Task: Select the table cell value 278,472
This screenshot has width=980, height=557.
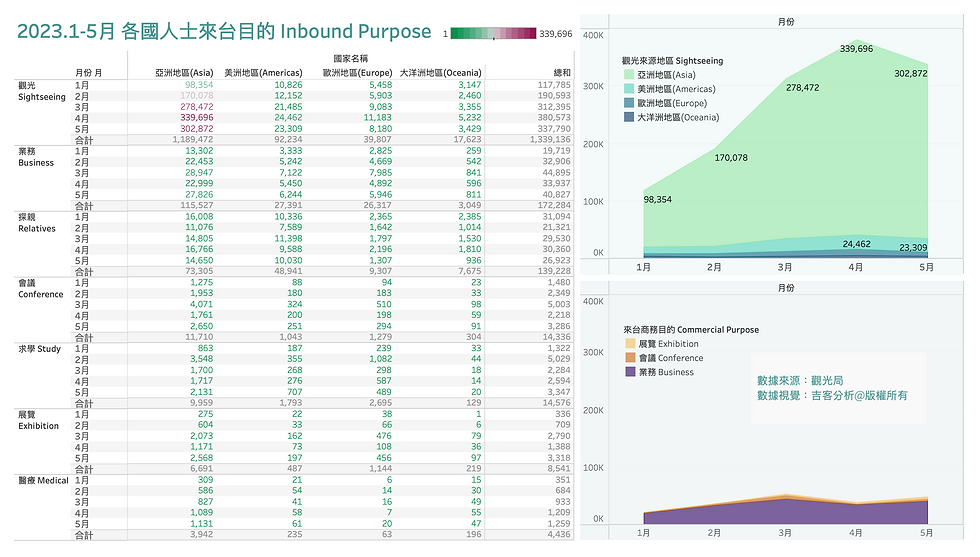Action: [x=197, y=107]
